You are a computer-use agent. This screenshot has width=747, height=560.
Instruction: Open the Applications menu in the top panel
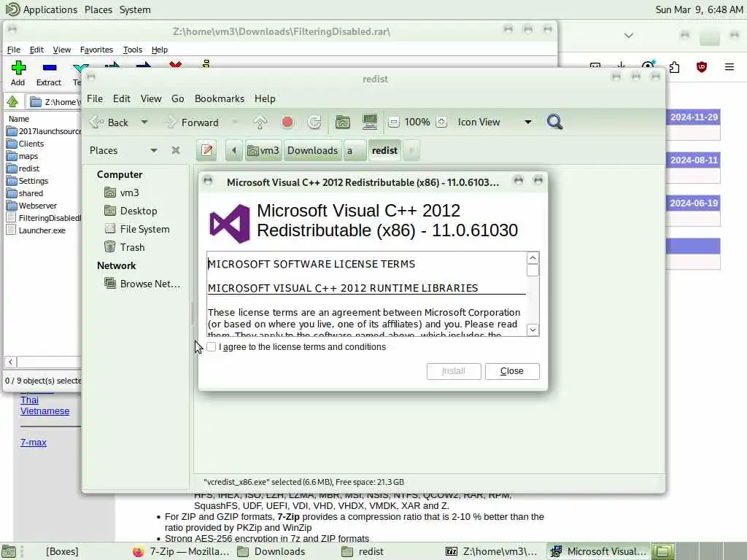click(42, 9)
